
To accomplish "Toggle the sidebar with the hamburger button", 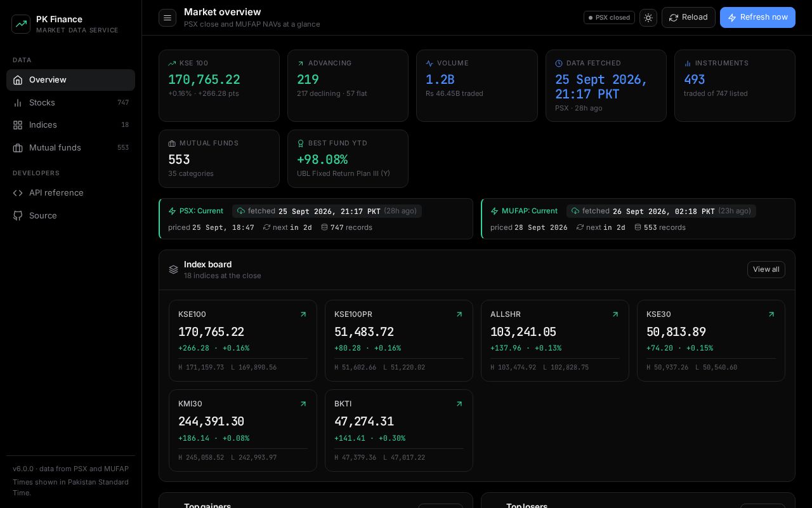I will point(167,18).
